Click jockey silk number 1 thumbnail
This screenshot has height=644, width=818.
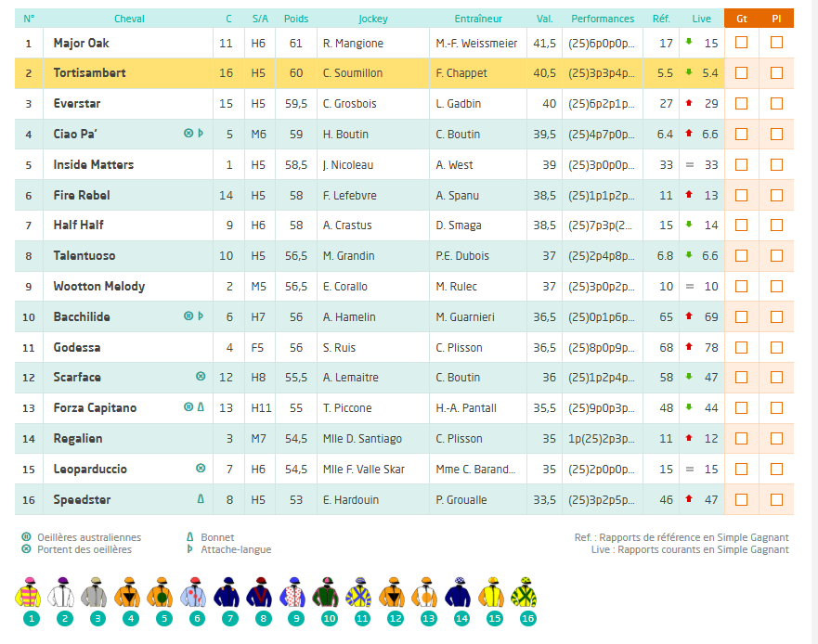coord(31,595)
